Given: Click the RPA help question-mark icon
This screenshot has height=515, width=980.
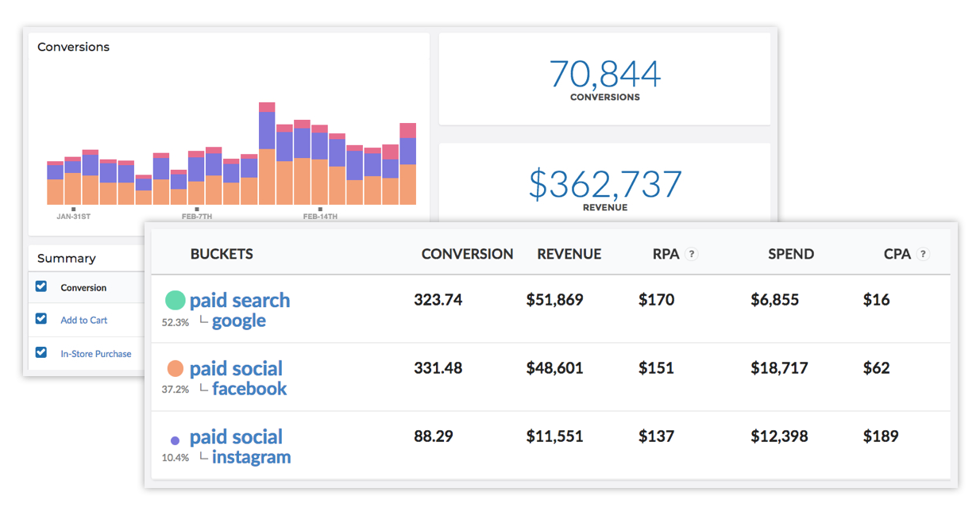Looking at the screenshot, I should click(x=691, y=255).
